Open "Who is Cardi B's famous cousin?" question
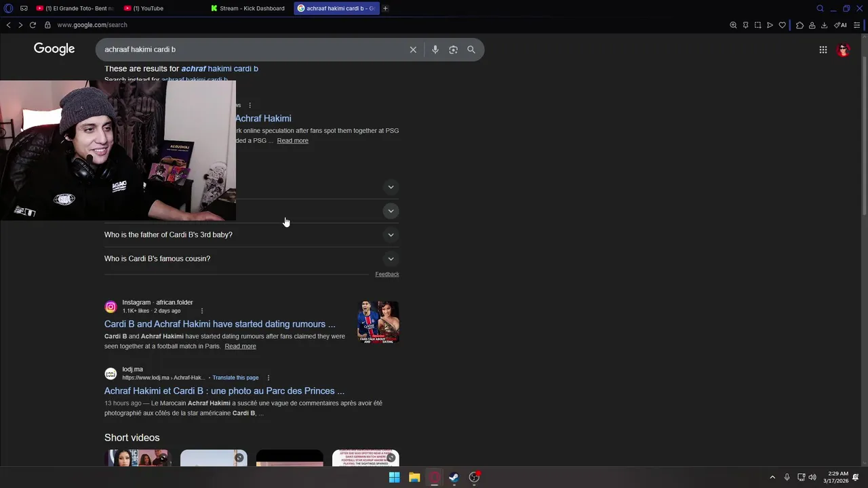The image size is (868, 488). (x=157, y=258)
